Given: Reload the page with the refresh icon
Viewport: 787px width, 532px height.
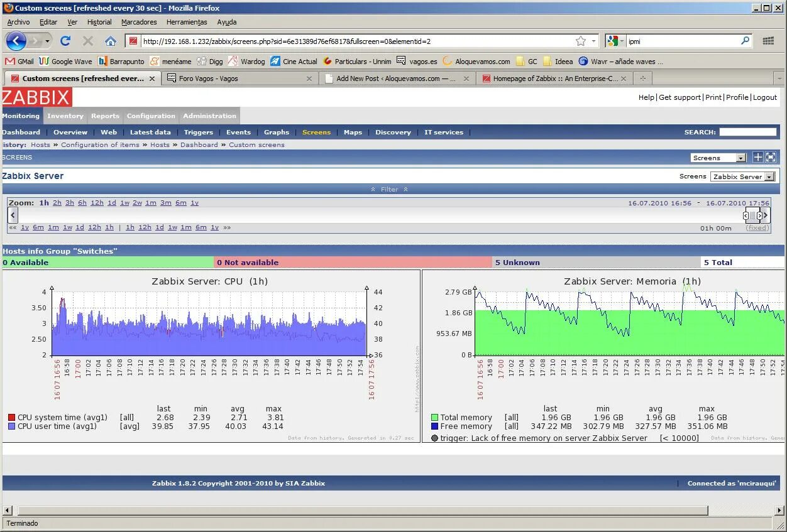Looking at the screenshot, I should pos(65,41).
